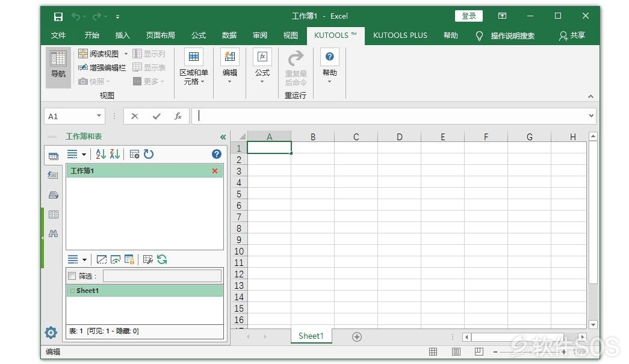The height and width of the screenshot is (364, 629).
Task: Click the 显示表 button
Action: click(x=149, y=67)
